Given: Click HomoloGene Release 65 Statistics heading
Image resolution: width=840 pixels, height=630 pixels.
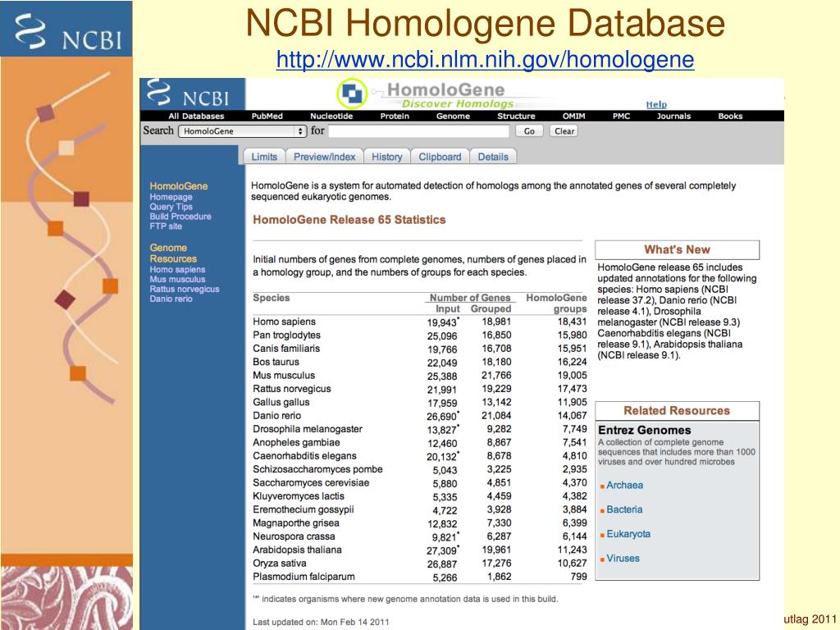Looking at the screenshot, I should click(x=349, y=220).
